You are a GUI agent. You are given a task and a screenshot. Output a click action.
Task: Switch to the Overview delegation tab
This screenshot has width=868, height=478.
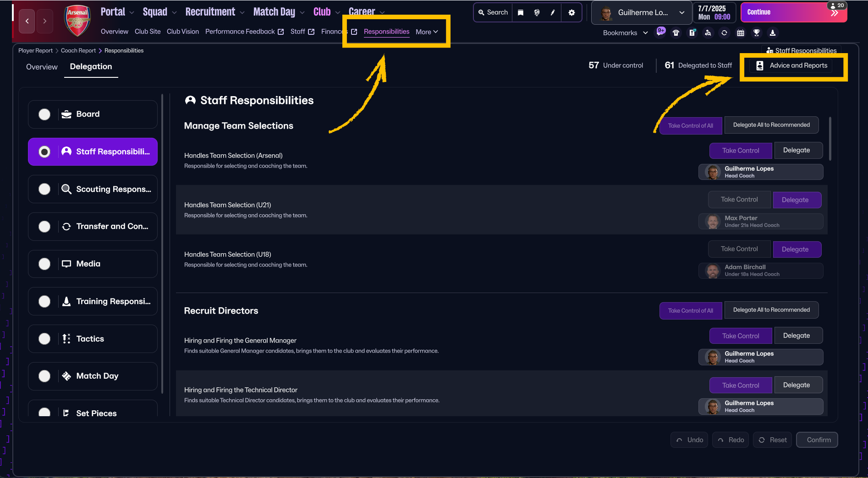tap(42, 67)
